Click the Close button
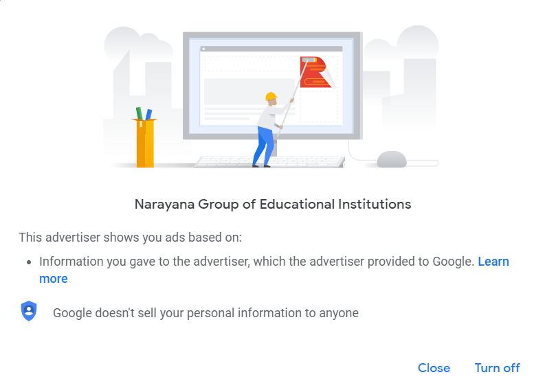Screen dimensions: 545x392 (x=434, y=368)
